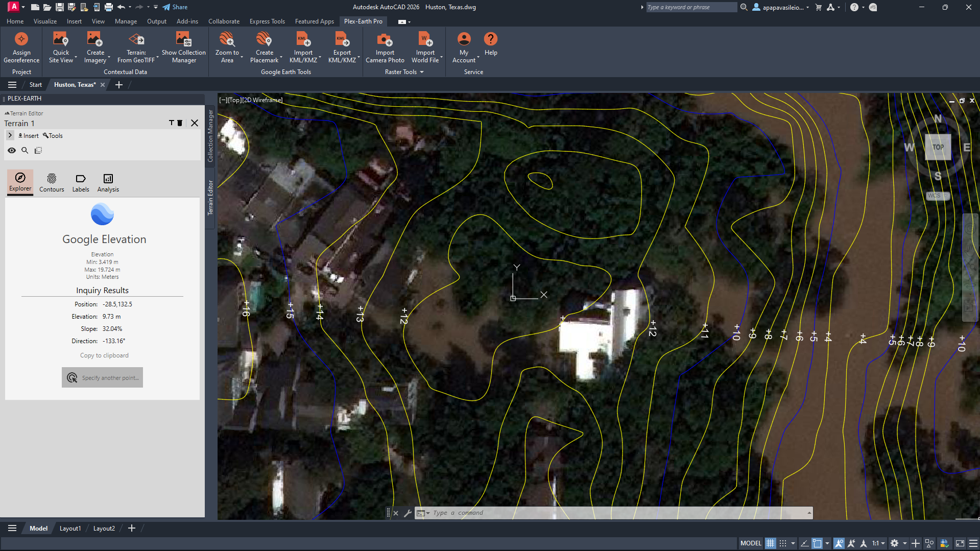
Task: Toggle grid display in status bar
Action: (x=770, y=543)
